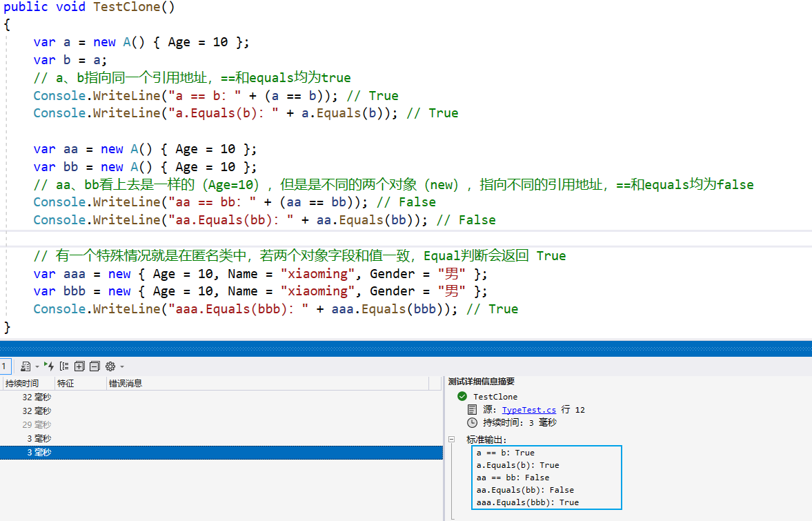
Task: Collapse the 标准输出 section
Action: (x=452, y=440)
